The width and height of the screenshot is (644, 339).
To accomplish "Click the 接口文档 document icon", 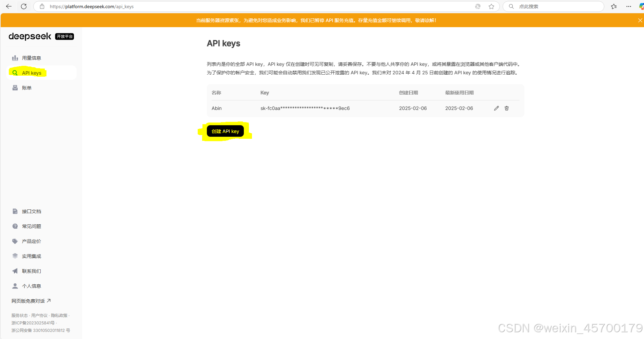I will coord(15,211).
